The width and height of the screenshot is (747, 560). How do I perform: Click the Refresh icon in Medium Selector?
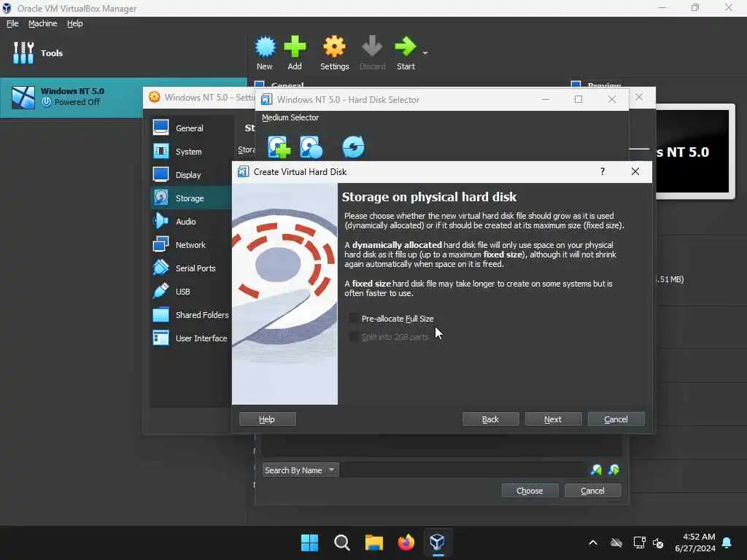[353, 147]
